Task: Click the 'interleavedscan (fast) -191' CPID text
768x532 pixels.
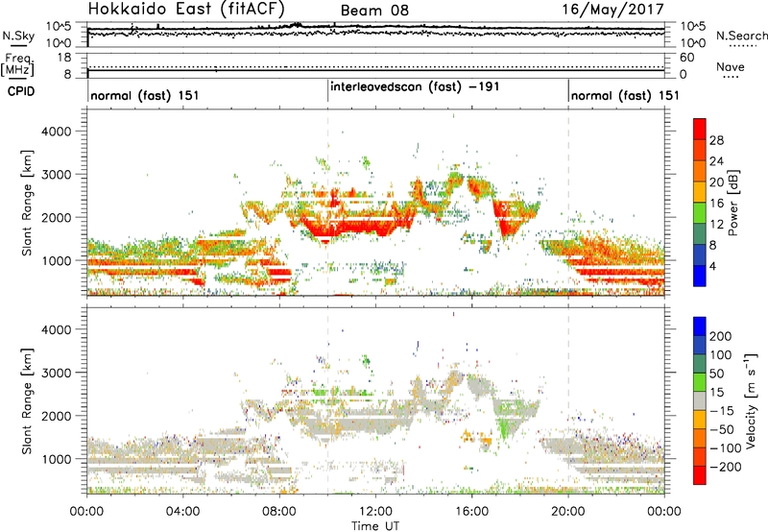Action: coord(415,86)
